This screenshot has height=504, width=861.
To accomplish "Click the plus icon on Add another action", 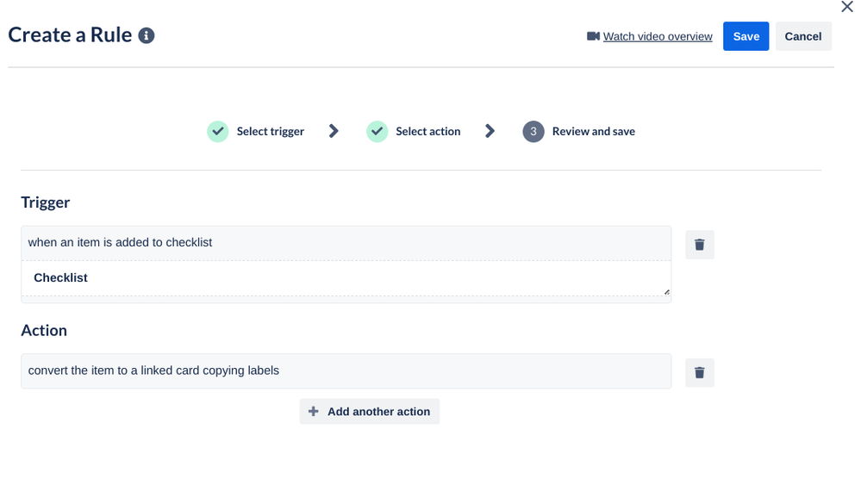I will (313, 411).
